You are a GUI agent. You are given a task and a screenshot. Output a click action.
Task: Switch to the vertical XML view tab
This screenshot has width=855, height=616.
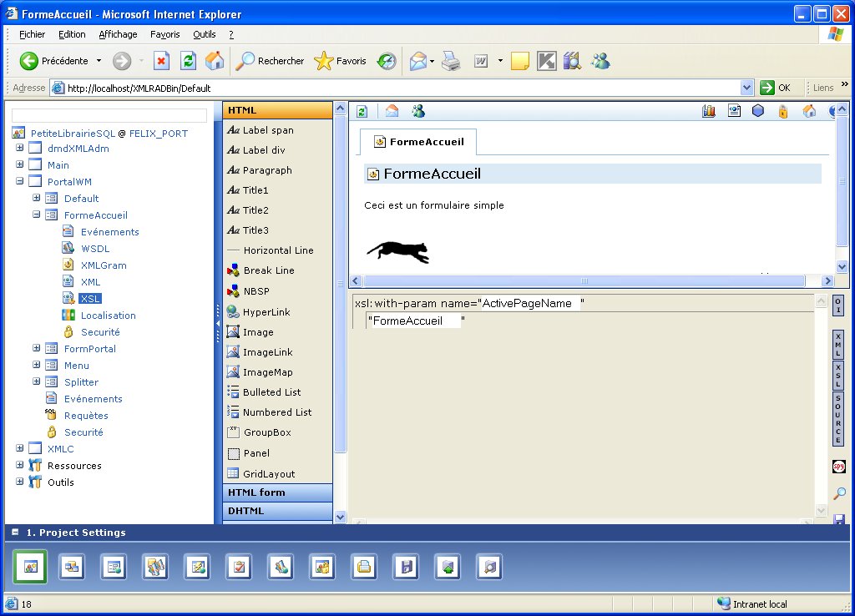pos(838,344)
